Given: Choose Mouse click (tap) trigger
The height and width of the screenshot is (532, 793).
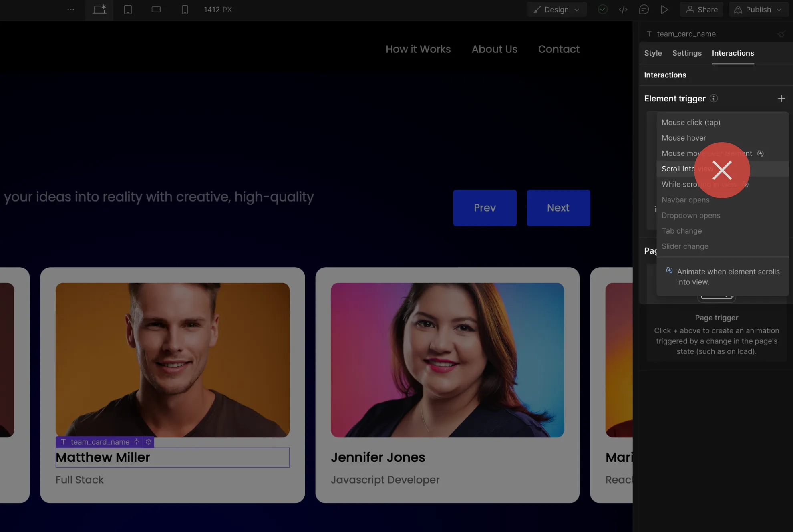Looking at the screenshot, I should pyautogui.click(x=723, y=123).
